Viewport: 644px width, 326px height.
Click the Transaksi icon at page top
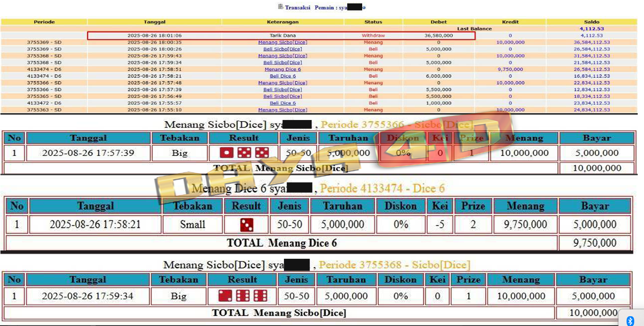point(281,7)
